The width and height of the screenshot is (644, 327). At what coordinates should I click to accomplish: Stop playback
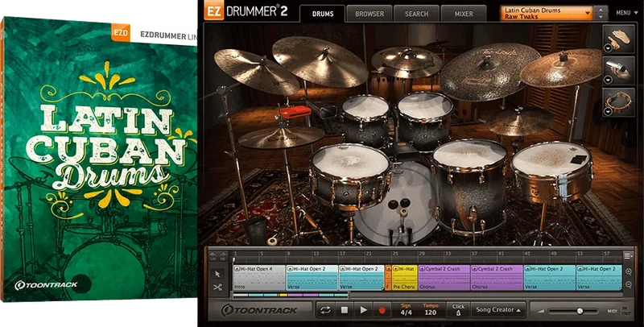(345, 310)
